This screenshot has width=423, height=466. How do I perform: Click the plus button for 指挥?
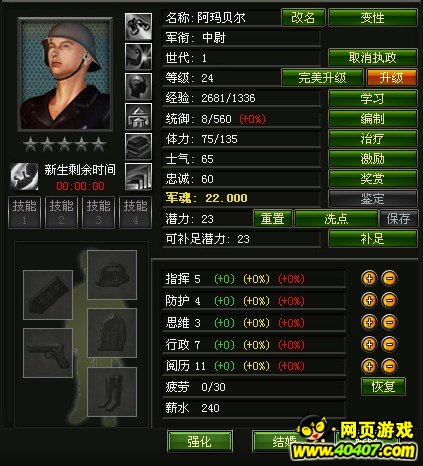369,278
